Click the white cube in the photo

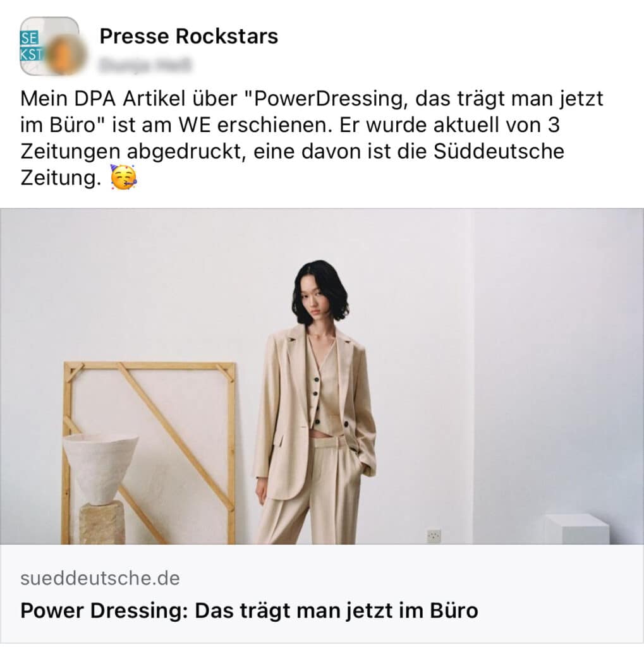click(x=578, y=529)
